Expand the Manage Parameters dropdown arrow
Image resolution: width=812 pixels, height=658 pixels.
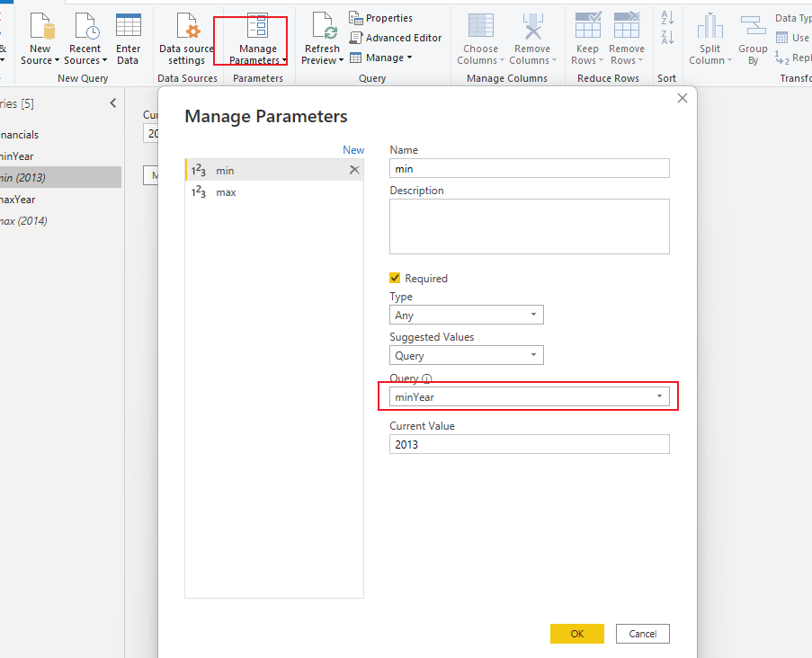click(x=284, y=60)
